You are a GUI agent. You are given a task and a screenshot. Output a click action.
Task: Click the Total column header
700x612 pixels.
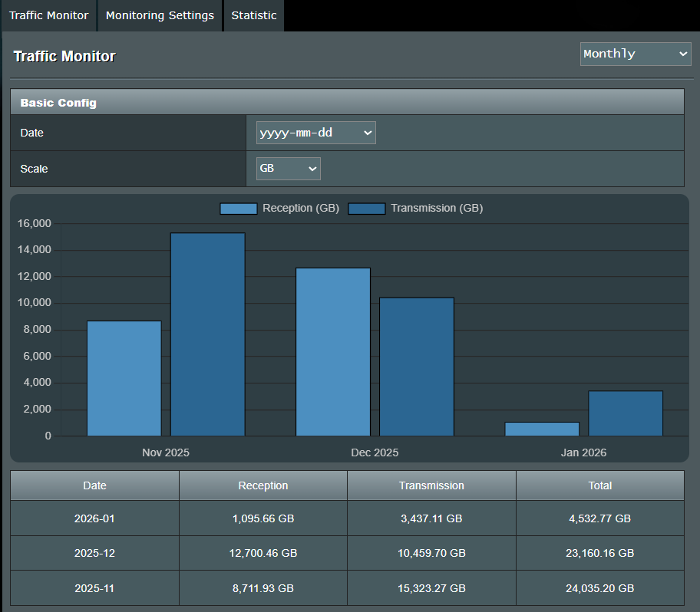click(599, 485)
